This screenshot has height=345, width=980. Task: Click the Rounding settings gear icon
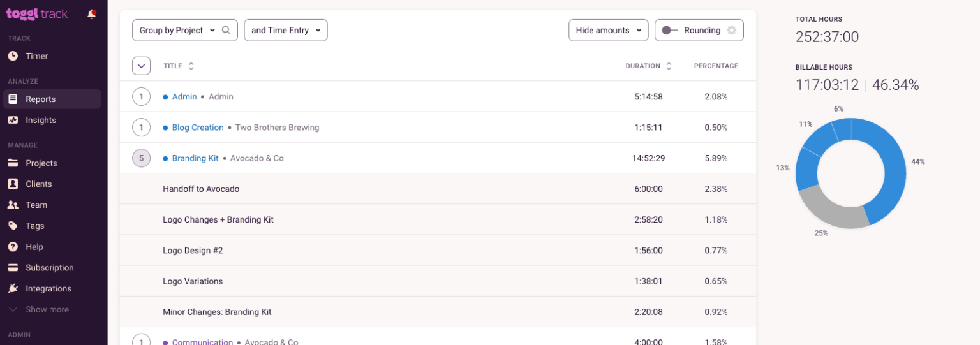[x=732, y=30]
